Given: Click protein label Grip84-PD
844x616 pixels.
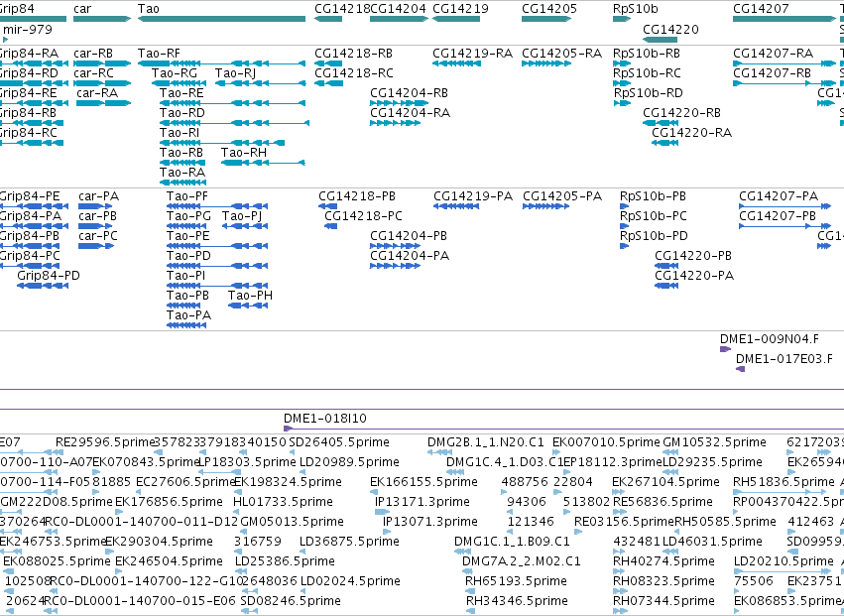Looking at the screenshot, I should tap(49, 275).
